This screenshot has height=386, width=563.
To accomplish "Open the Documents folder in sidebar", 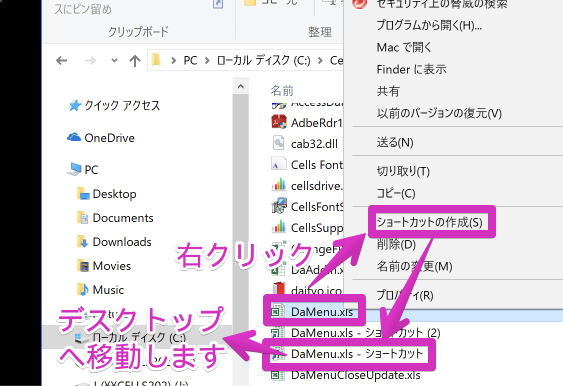I will [123, 218].
